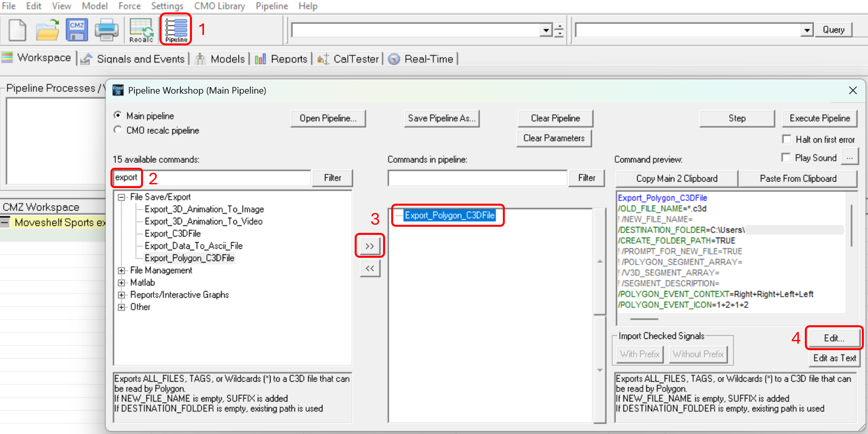Expand the File Management tree node
Viewport: 868px width, 434px height.
click(121, 270)
